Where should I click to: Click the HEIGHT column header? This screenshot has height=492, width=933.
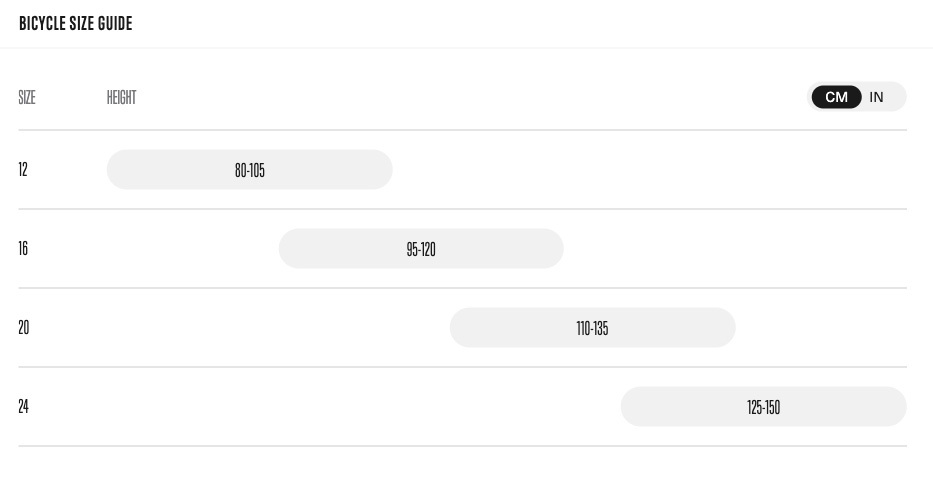[x=121, y=97]
